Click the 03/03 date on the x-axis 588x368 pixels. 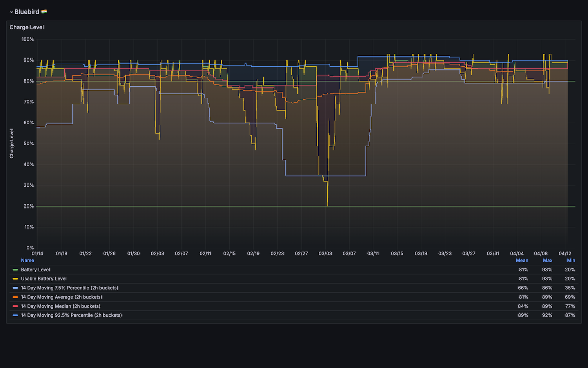(325, 253)
